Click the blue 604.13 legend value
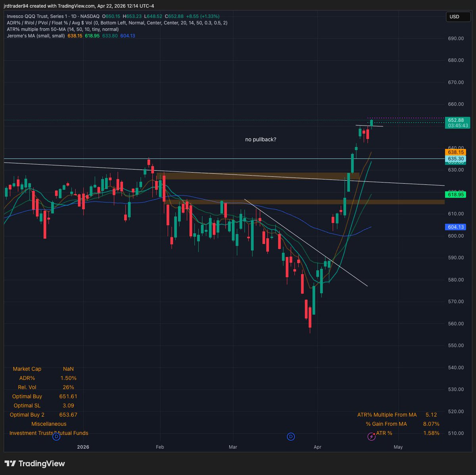 [x=128, y=36]
